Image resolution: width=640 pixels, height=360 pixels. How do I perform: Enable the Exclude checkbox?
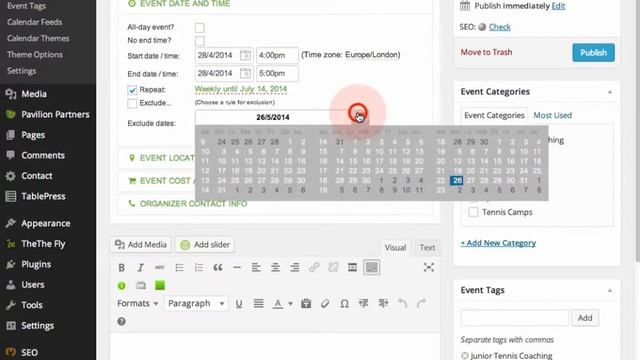(x=132, y=103)
